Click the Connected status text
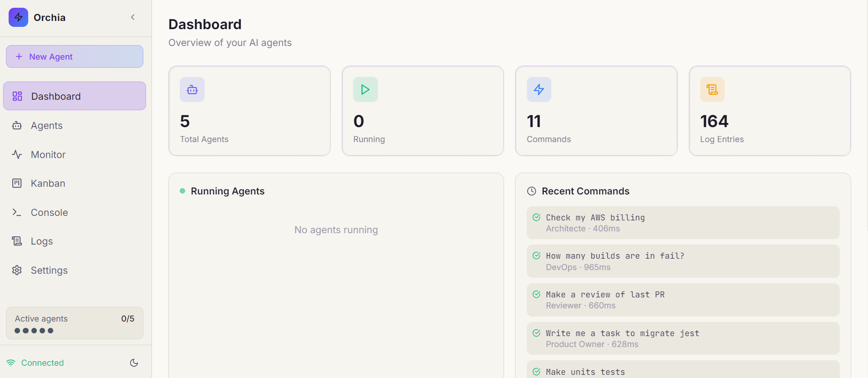The width and height of the screenshot is (868, 378). pyautogui.click(x=42, y=363)
